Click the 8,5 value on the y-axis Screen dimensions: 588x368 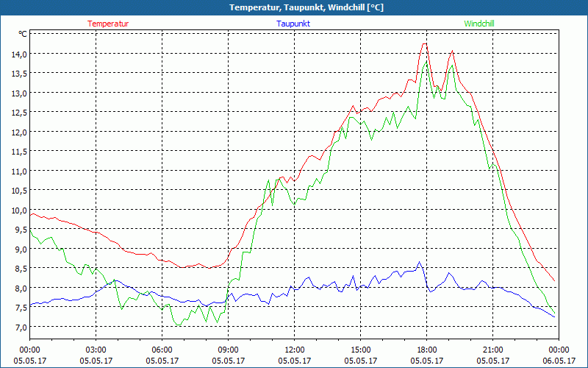pyautogui.click(x=21, y=269)
